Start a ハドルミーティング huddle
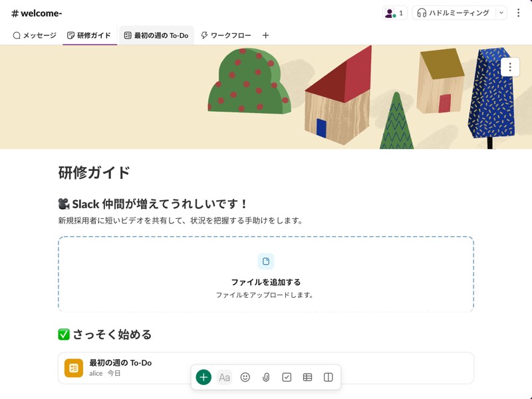This screenshot has height=399, width=532. (x=454, y=13)
